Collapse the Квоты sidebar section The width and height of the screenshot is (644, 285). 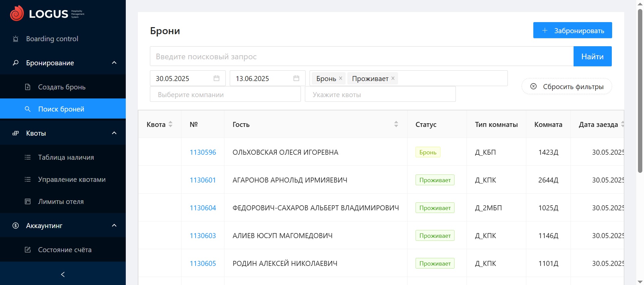tap(114, 133)
